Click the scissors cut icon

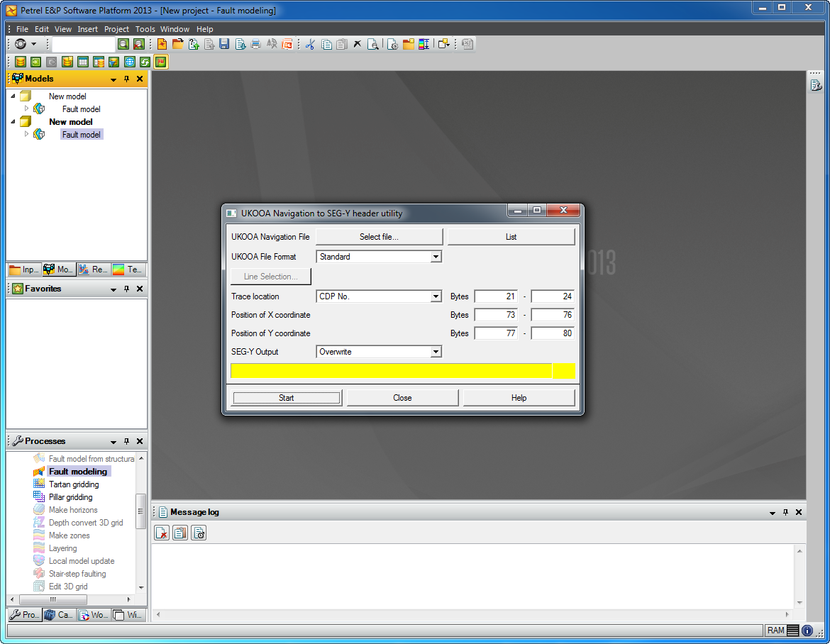[x=310, y=45]
